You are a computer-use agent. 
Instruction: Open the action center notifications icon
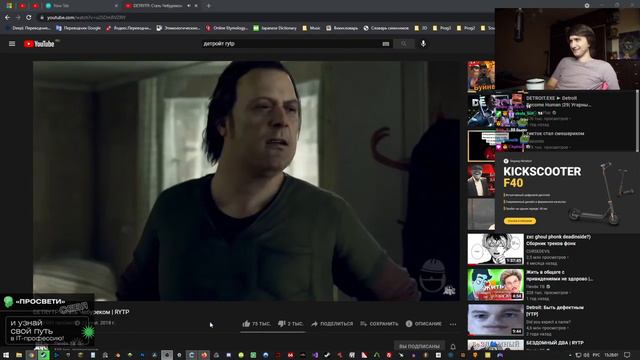pyautogui.click(x=627, y=355)
